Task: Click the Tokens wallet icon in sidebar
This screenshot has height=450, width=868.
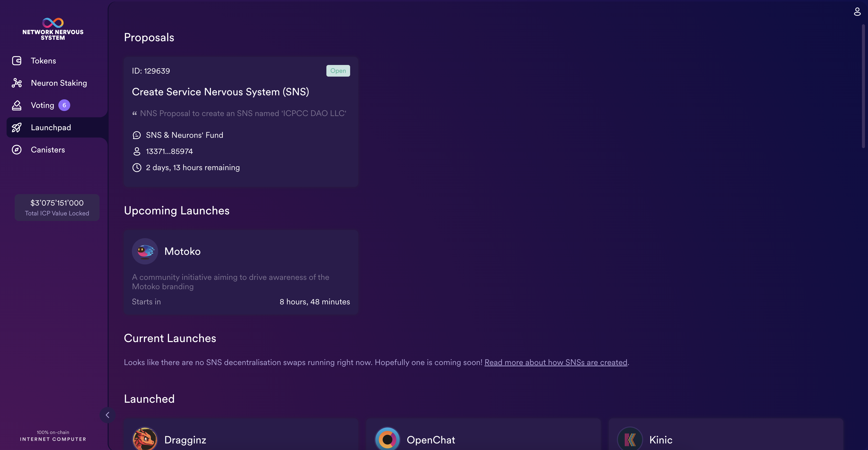Action: point(16,61)
